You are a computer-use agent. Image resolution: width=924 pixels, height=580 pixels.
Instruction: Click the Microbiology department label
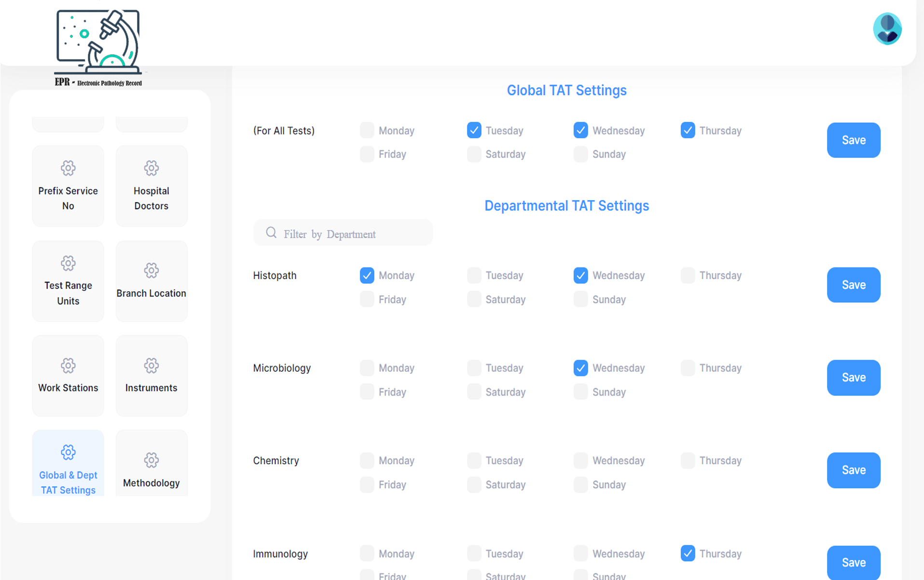pyautogui.click(x=282, y=368)
